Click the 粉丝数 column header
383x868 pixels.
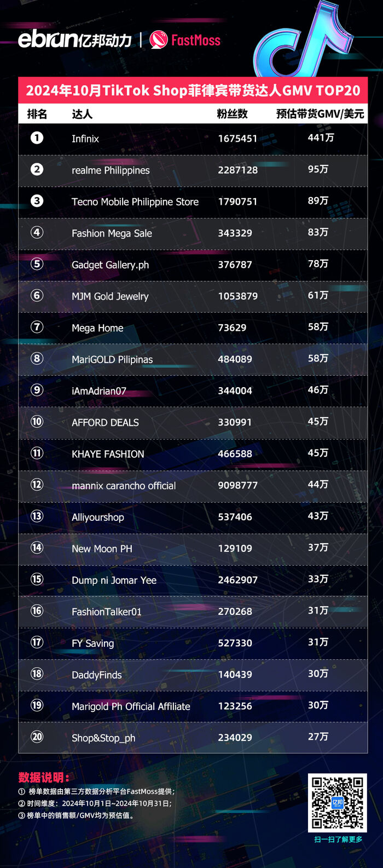232,114
